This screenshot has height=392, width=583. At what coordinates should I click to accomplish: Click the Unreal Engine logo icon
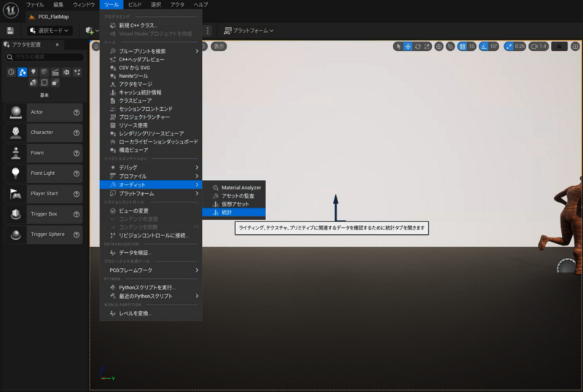(11, 10)
